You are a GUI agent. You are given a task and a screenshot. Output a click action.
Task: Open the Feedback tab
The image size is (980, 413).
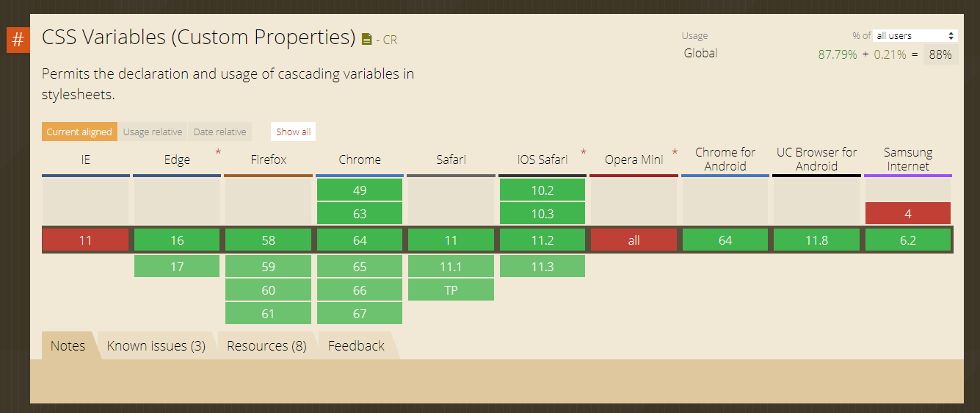coord(356,345)
